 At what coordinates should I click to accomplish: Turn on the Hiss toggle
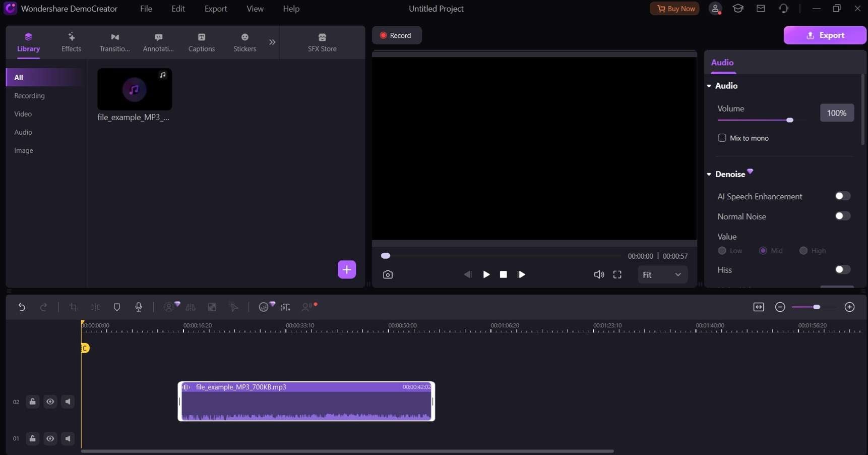click(842, 269)
